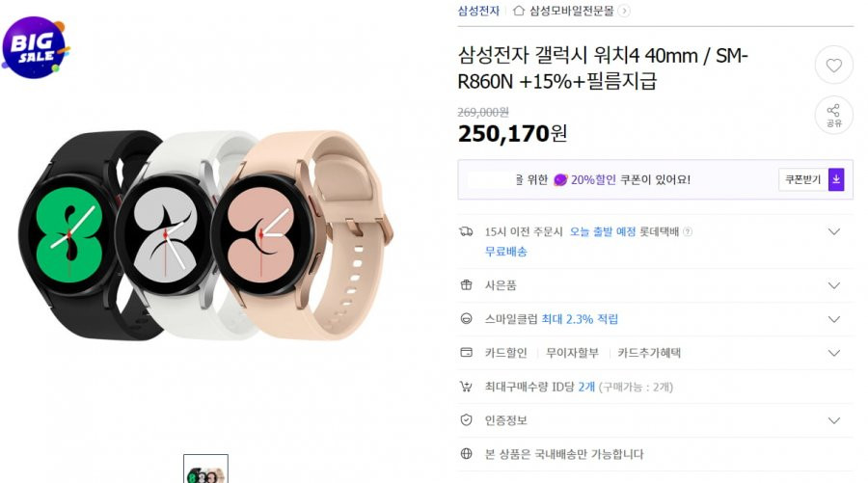This screenshot has width=868, height=483.
Task: Click the home icon beside 삼성모바일전문몰
Action: pos(519,11)
